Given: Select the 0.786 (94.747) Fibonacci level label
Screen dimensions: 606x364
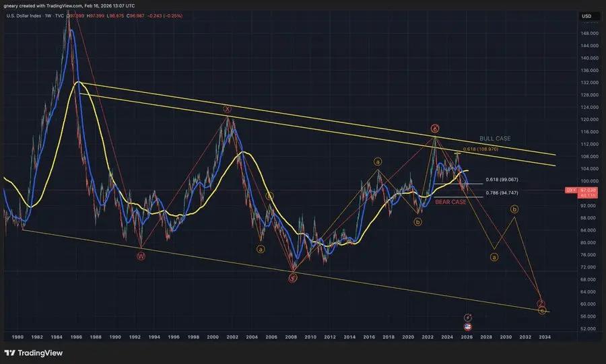Looking at the screenshot, I should coord(501,193).
